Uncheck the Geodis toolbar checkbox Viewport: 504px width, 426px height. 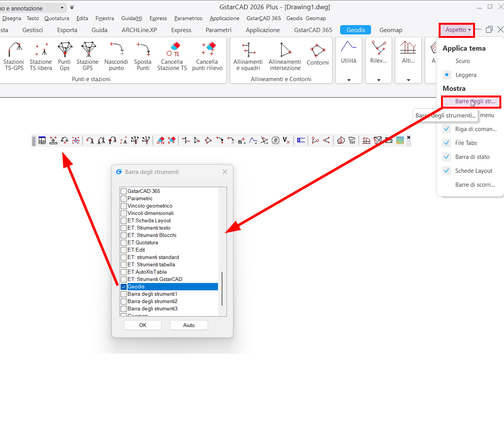click(124, 287)
